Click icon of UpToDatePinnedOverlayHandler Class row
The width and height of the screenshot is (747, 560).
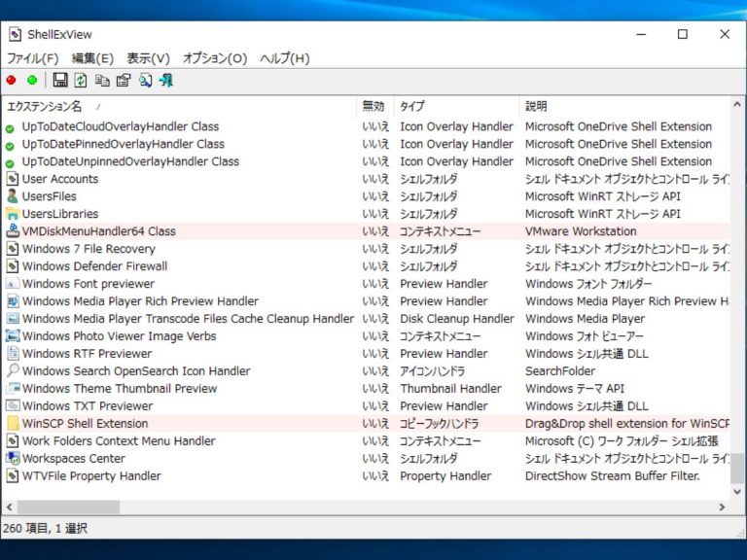(10, 146)
